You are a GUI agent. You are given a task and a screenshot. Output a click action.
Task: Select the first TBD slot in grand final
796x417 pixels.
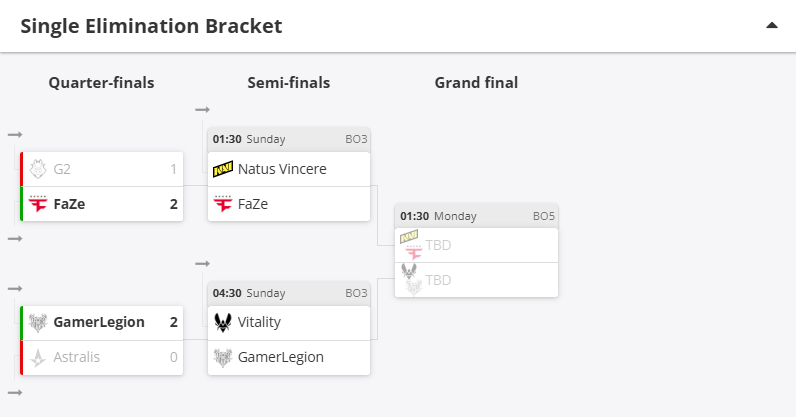click(476, 245)
